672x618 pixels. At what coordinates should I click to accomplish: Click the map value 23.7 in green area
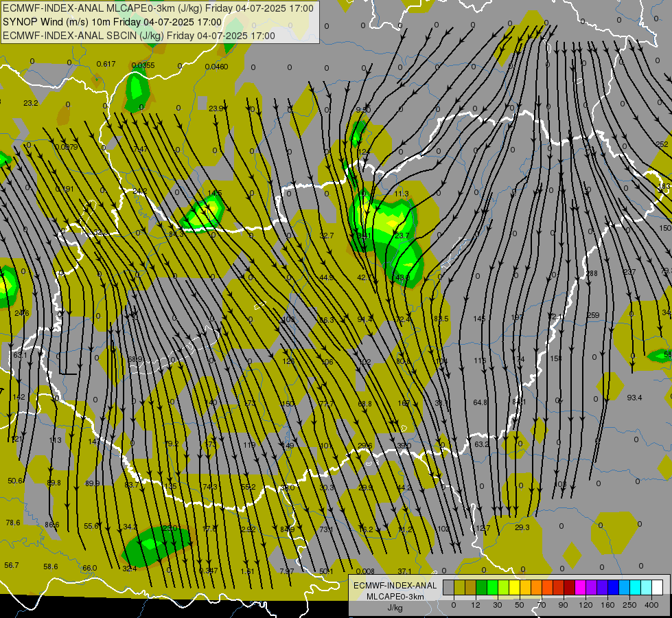402,236
